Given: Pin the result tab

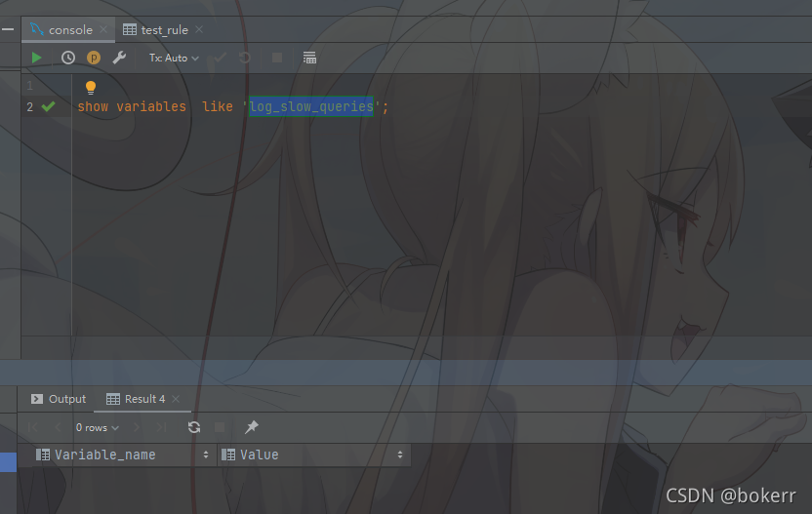Looking at the screenshot, I should (251, 427).
